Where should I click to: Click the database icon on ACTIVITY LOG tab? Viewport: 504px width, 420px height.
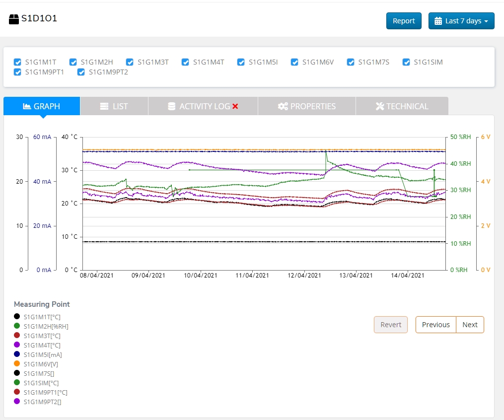[172, 106]
